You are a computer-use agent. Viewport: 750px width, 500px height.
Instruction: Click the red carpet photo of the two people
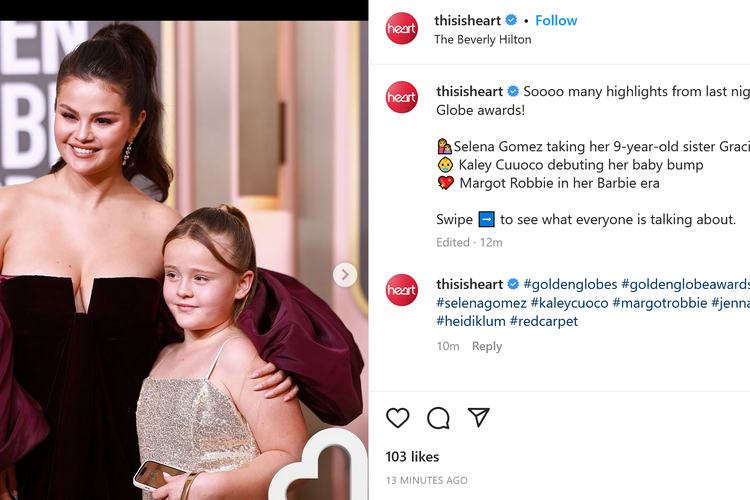[184, 260]
